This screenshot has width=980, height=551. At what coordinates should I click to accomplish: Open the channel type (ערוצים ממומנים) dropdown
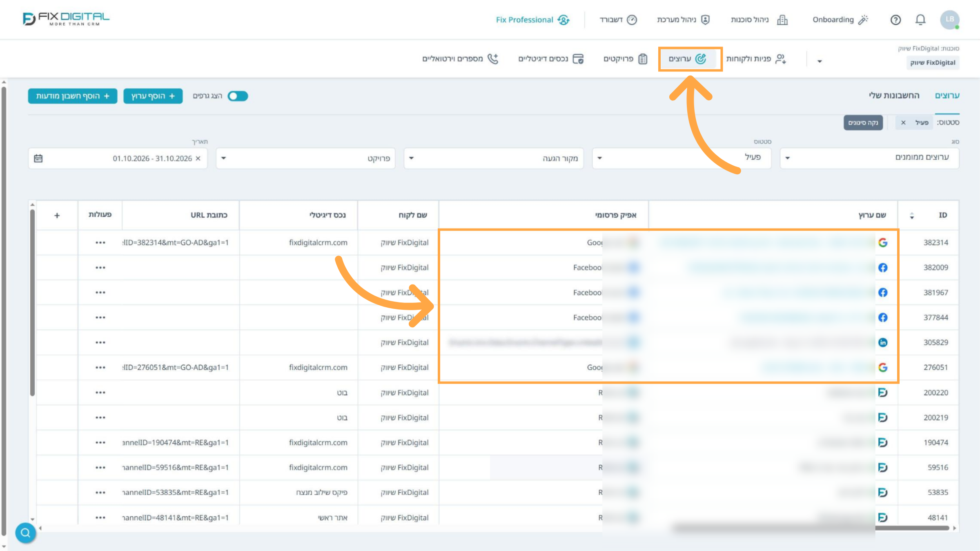point(869,158)
